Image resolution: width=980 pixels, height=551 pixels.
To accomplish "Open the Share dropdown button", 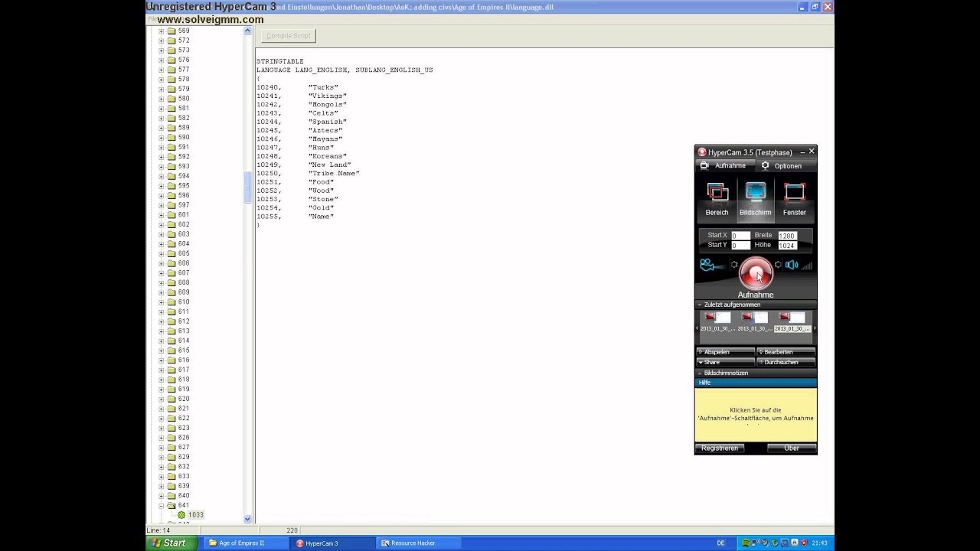I will click(725, 362).
